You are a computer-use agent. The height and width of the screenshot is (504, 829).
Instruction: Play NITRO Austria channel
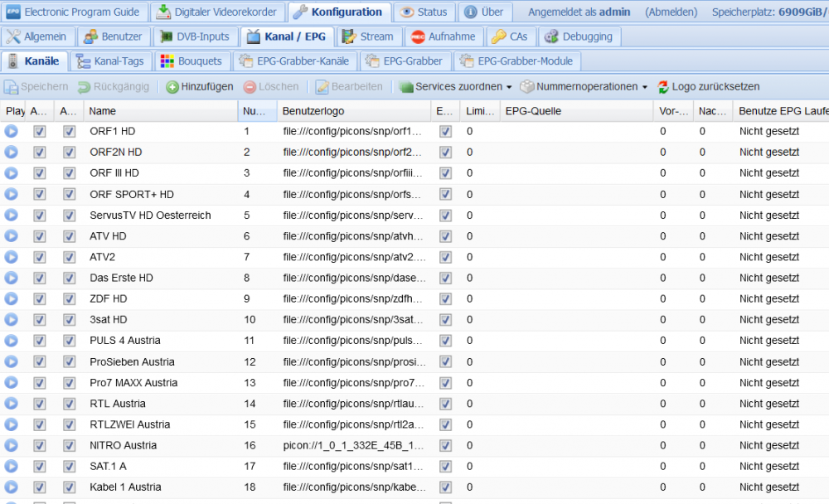(x=11, y=445)
